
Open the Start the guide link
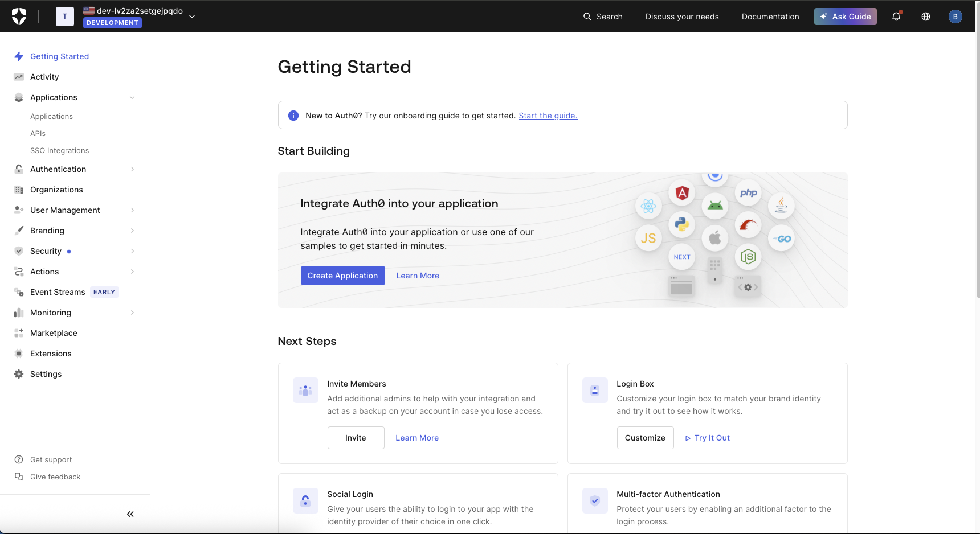(548, 115)
